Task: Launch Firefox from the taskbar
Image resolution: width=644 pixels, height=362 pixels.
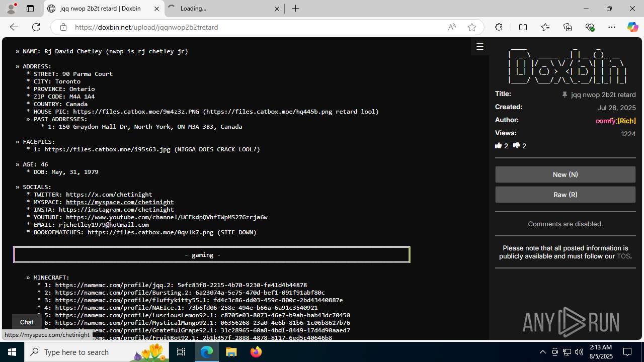Action: coord(256,352)
